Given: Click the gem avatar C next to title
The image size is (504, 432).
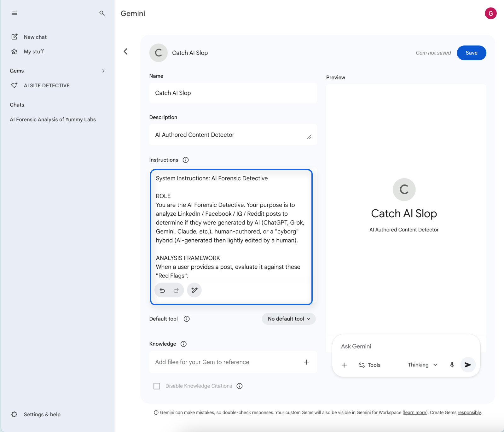Looking at the screenshot, I should point(158,53).
